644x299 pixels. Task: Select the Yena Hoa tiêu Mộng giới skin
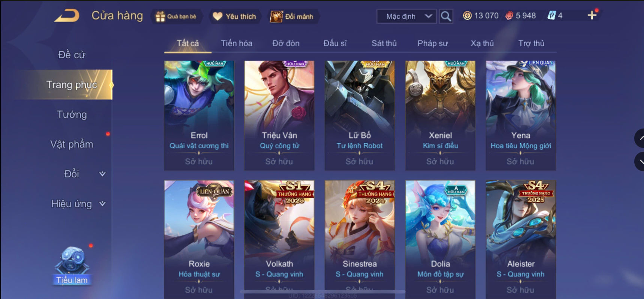tap(521, 115)
